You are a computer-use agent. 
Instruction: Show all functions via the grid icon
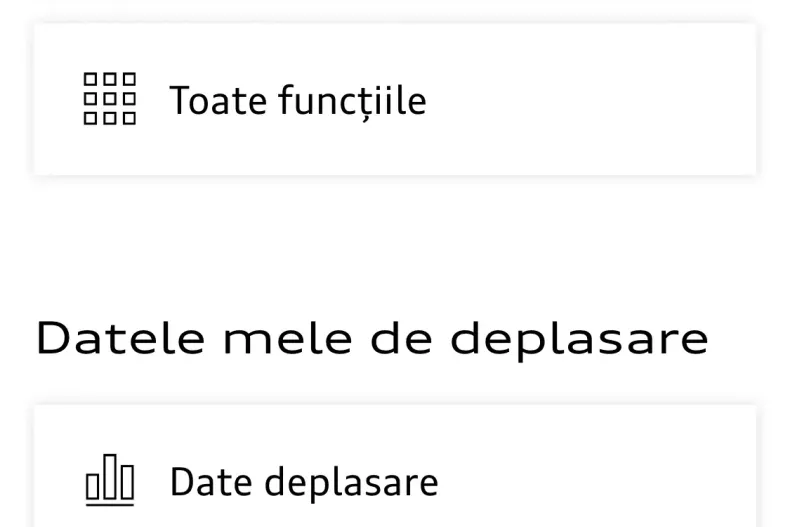109,99
